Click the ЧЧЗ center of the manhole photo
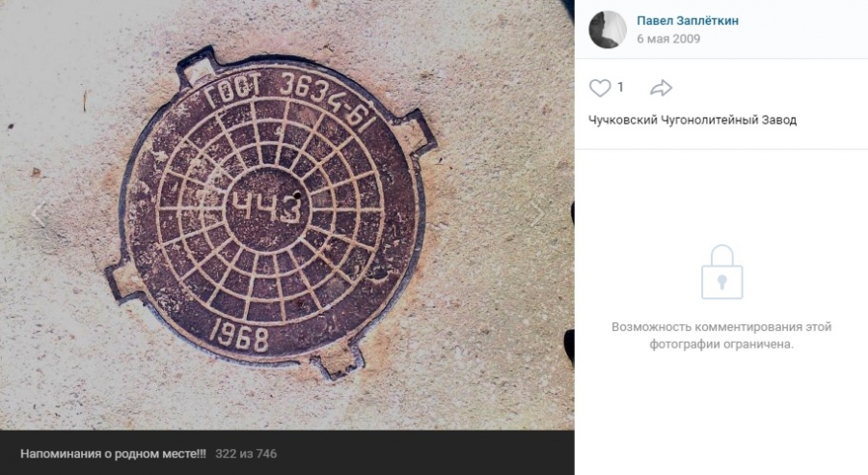The height and width of the screenshot is (475, 868). tap(267, 209)
